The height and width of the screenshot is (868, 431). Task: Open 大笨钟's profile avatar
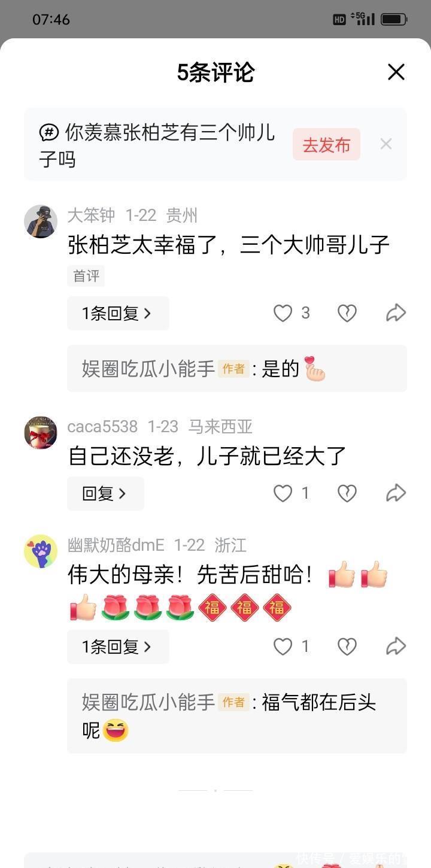[41, 221]
